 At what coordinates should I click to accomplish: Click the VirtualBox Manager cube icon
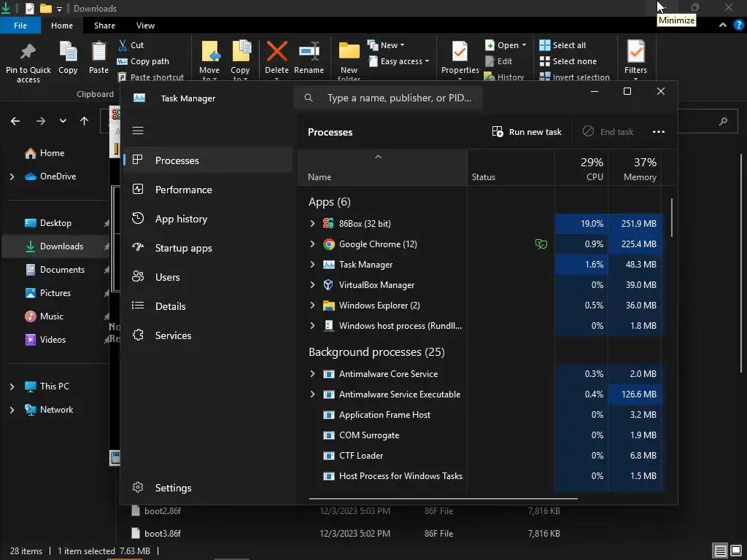pyautogui.click(x=329, y=285)
